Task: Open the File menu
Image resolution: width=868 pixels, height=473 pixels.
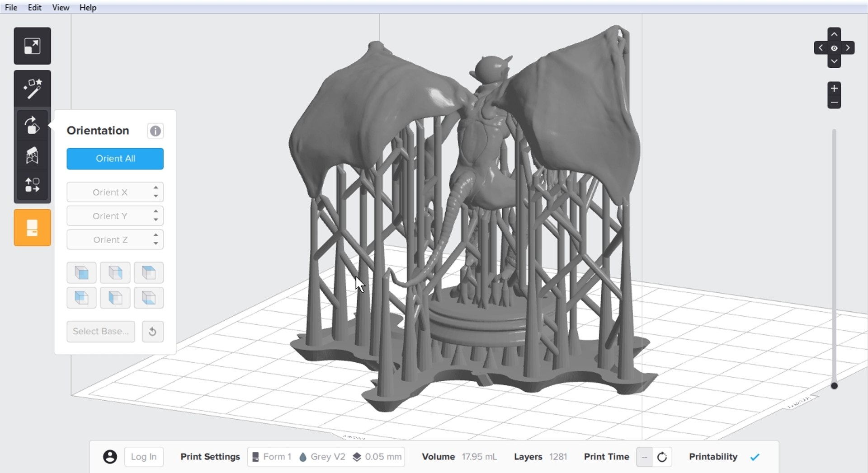Action: pyautogui.click(x=11, y=8)
